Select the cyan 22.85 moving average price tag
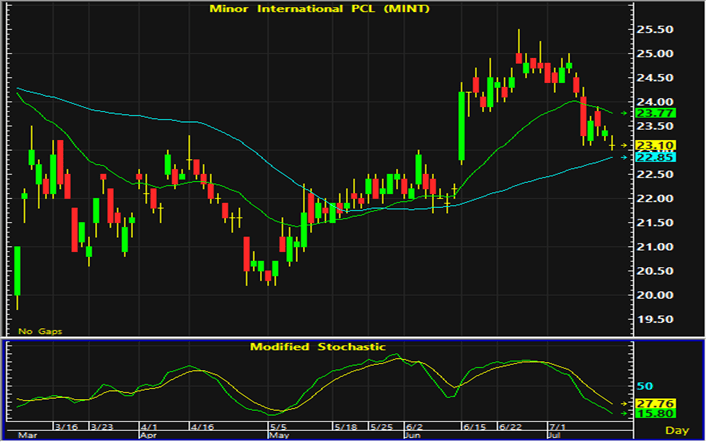The height and width of the screenshot is (442, 707). tap(655, 157)
